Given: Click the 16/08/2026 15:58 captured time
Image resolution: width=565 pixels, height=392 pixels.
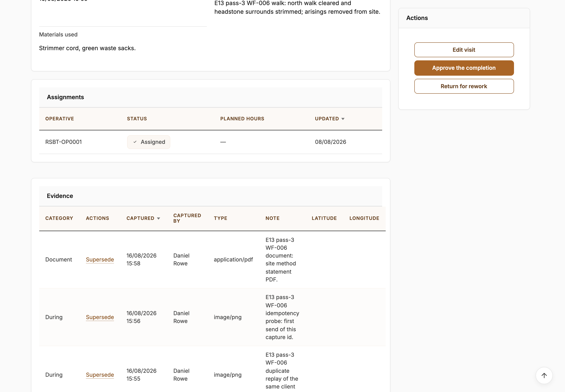Looking at the screenshot, I should 141,260.
